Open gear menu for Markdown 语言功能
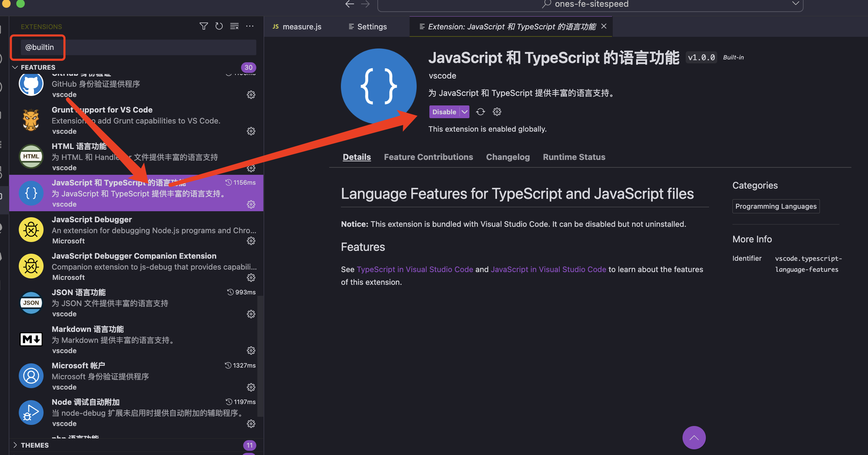868x455 pixels. (251, 351)
